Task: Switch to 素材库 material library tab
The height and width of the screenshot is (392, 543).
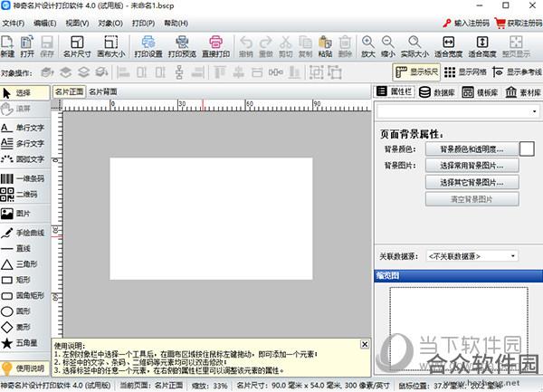Action: [x=523, y=92]
